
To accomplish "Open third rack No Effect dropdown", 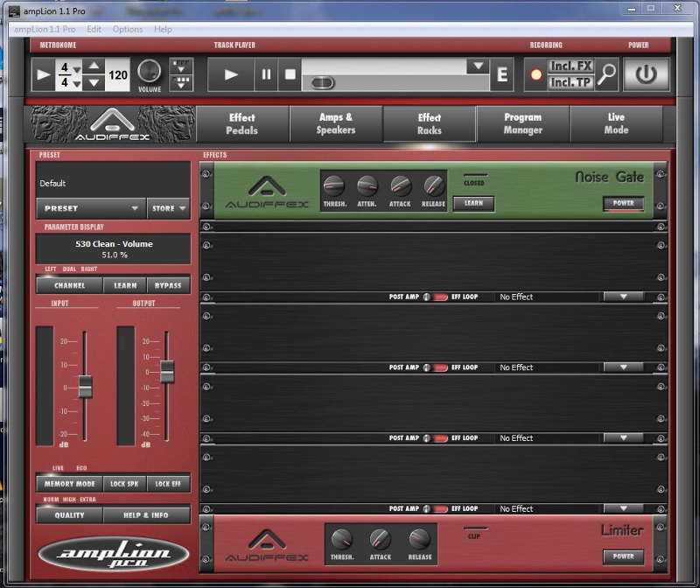I will (623, 437).
